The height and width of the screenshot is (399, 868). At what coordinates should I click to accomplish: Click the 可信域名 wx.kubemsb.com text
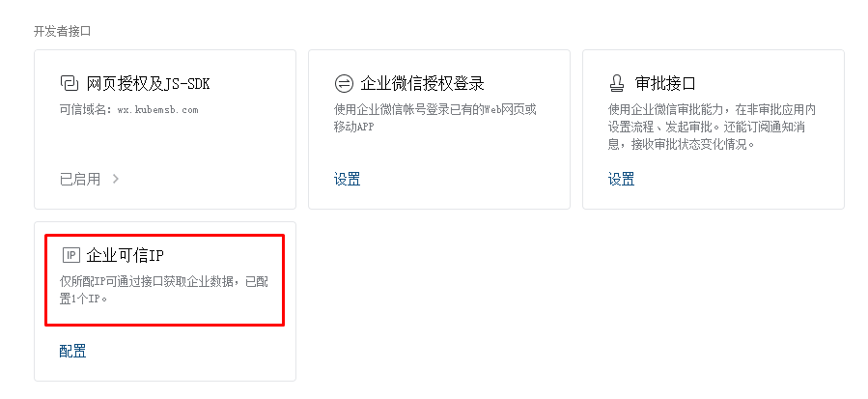129,110
